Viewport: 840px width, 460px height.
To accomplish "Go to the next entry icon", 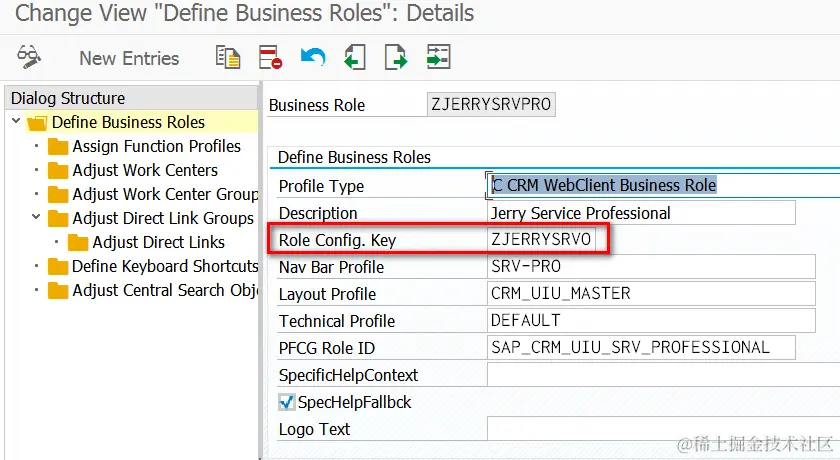I will point(396,57).
